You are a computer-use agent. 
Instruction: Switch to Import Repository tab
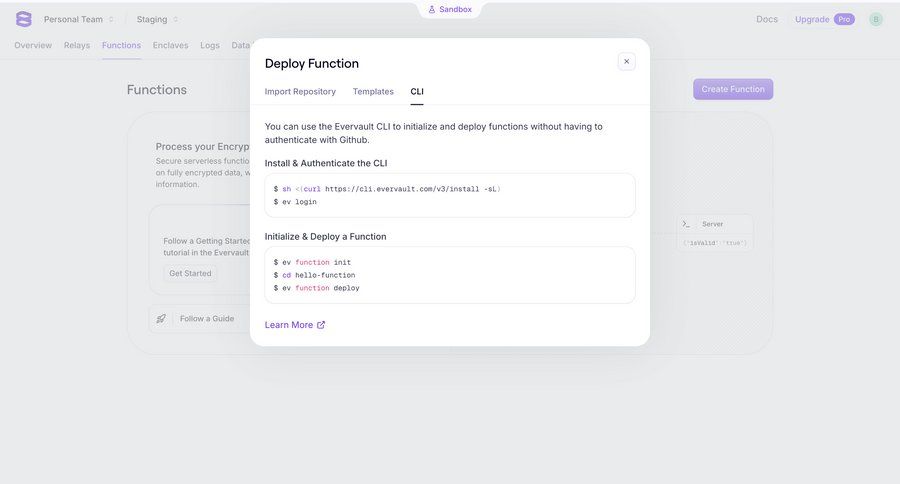(300, 91)
